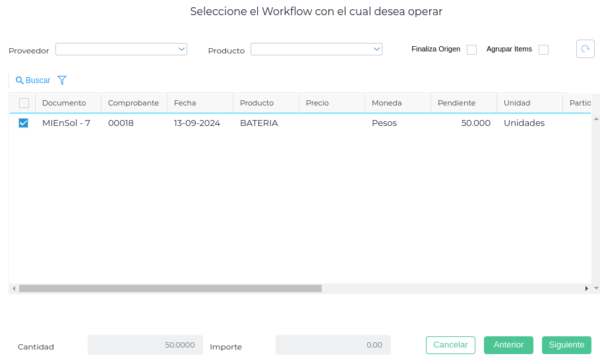Click the refresh icon button
Screen dimensions: 600x364
(585, 49)
